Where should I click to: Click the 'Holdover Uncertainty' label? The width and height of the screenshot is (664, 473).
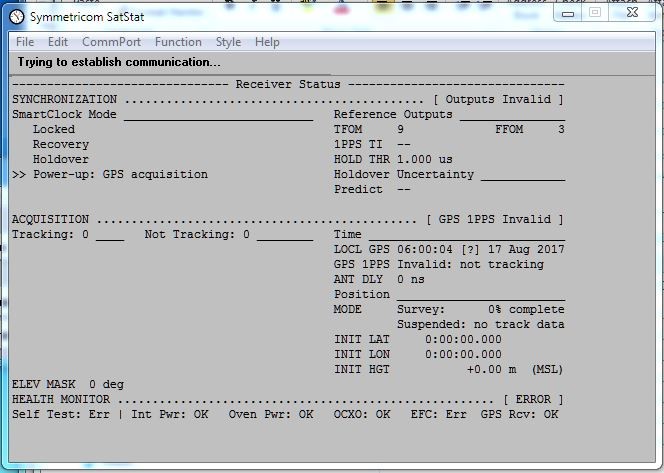(404, 174)
